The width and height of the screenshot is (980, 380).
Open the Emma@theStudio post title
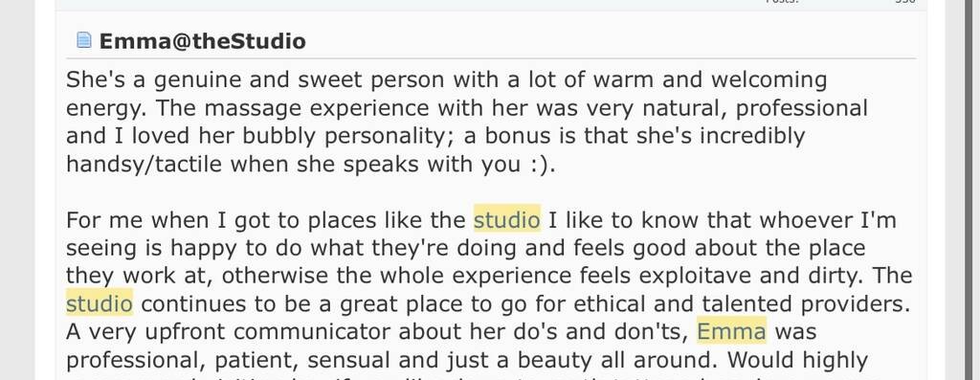(x=203, y=41)
